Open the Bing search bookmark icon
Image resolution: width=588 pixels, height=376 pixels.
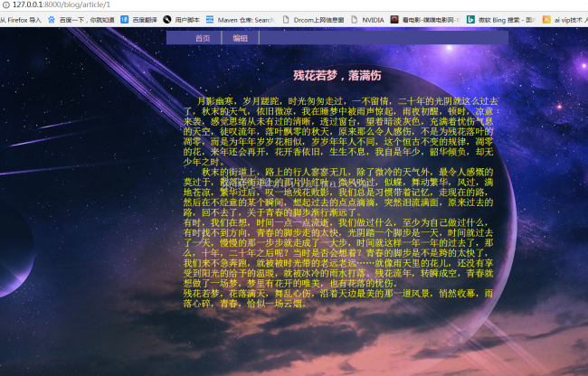470,19
